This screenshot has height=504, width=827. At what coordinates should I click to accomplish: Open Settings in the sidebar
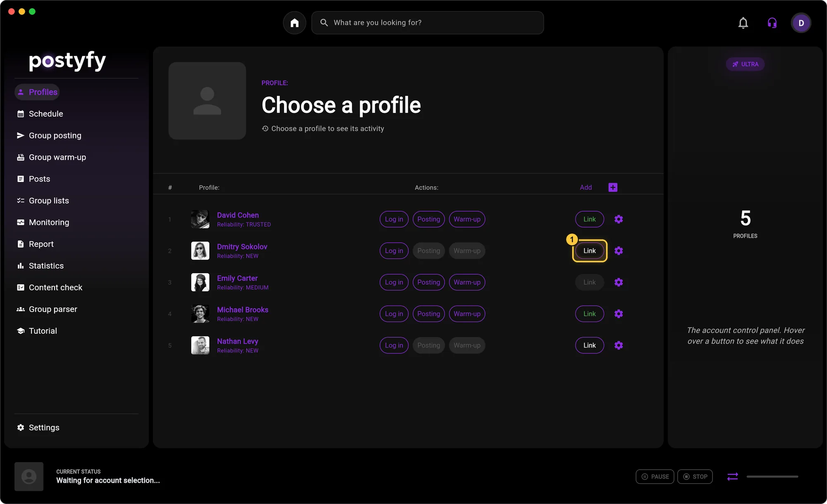click(x=38, y=428)
